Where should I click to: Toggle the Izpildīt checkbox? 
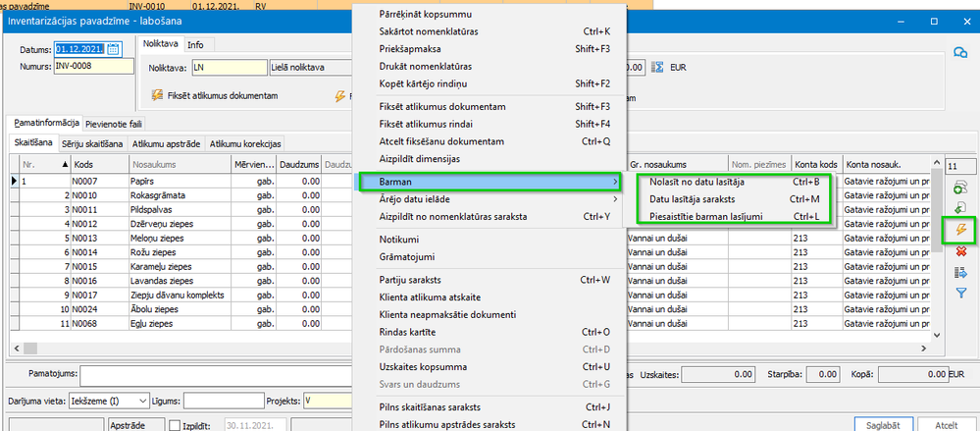point(175,425)
